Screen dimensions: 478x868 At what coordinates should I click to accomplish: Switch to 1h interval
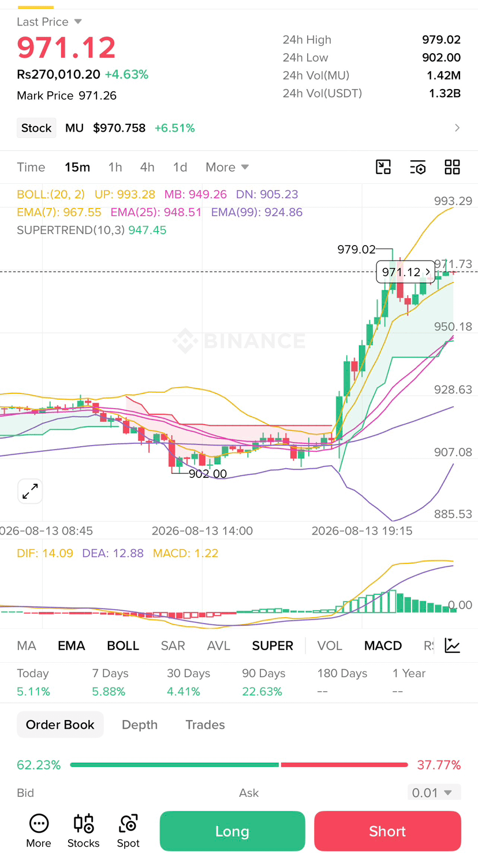pos(115,167)
